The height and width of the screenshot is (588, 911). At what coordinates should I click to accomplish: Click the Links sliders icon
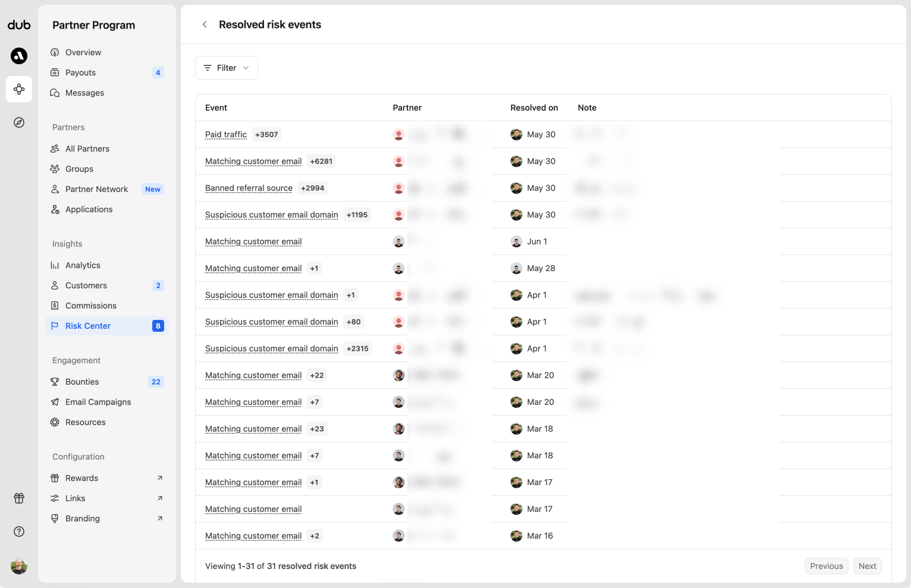tap(55, 498)
